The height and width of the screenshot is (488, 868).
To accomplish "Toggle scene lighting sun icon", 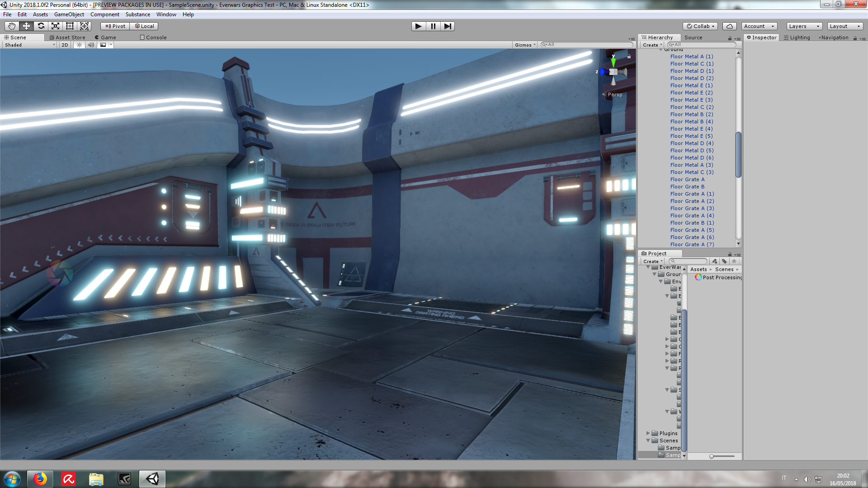I will 79,45.
